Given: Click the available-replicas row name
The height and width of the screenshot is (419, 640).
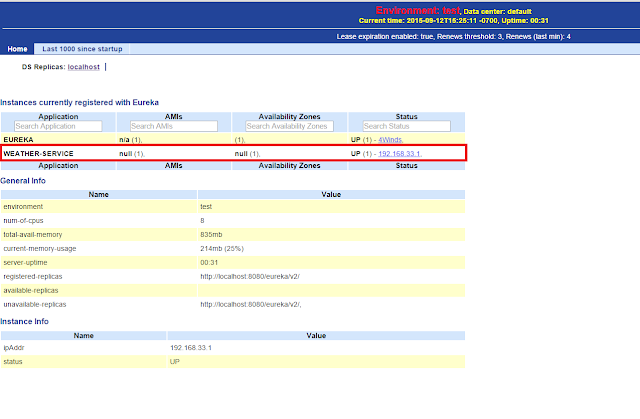Looking at the screenshot, I should [x=31, y=290].
